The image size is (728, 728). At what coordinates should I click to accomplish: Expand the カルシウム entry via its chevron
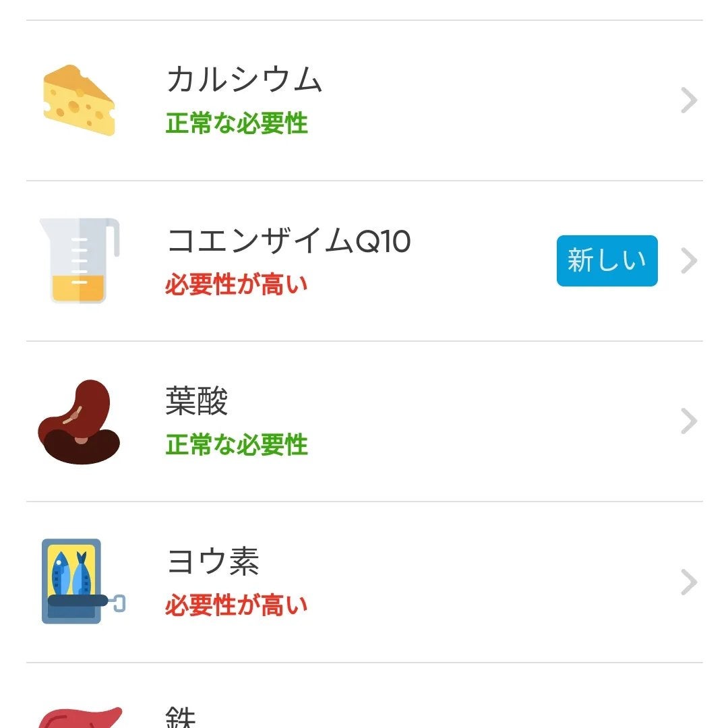(x=688, y=100)
